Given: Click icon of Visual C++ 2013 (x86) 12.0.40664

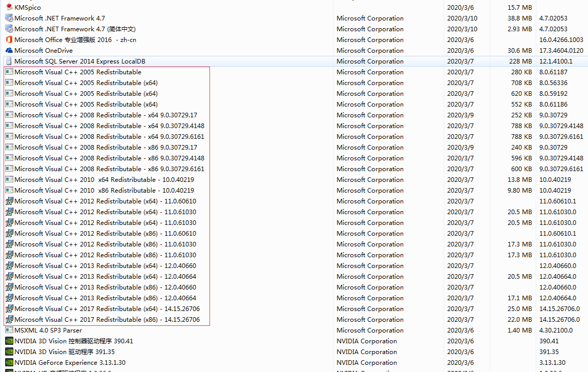Looking at the screenshot, I should pyautogui.click(x=9, y=298).
